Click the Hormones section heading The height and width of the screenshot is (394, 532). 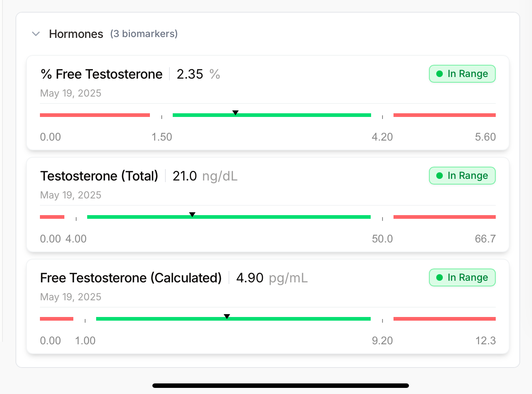[x=76, y=34]
